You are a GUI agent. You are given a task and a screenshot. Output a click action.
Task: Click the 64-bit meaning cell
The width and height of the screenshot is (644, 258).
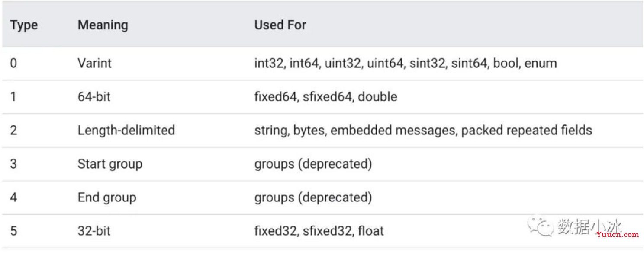click(x=94, y=96)
